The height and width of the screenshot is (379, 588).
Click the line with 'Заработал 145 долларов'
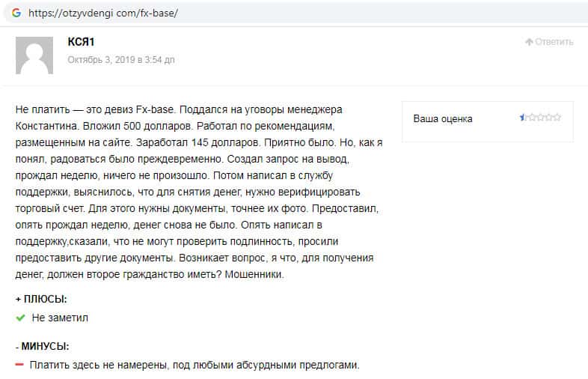pyautogui.click(x=199, y=143)
